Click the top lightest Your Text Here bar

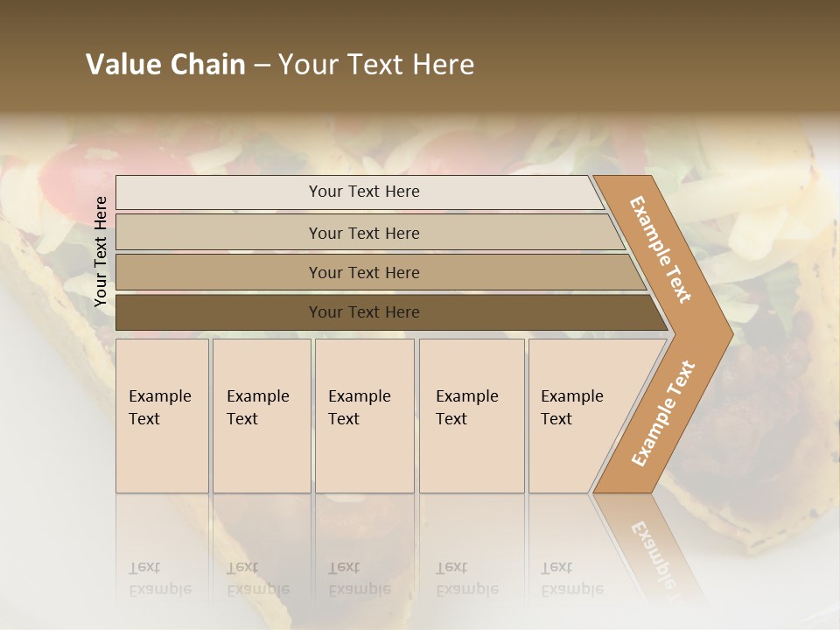[x=360, y=192]
